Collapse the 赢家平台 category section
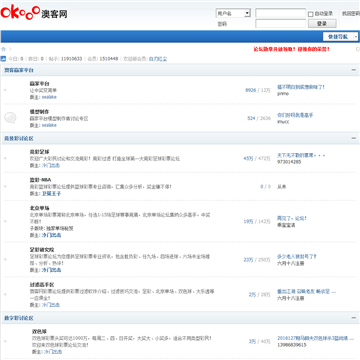 (354, 70)
